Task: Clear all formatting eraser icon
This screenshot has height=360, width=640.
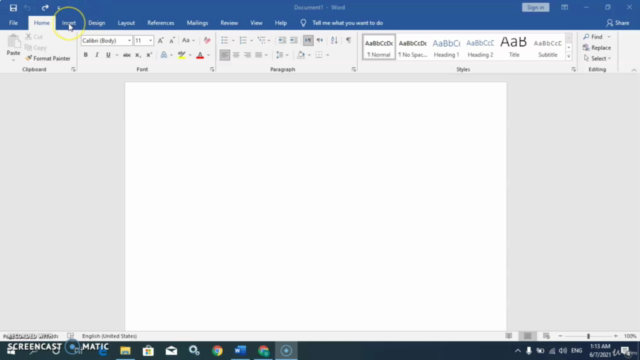Action: (207, 40)
